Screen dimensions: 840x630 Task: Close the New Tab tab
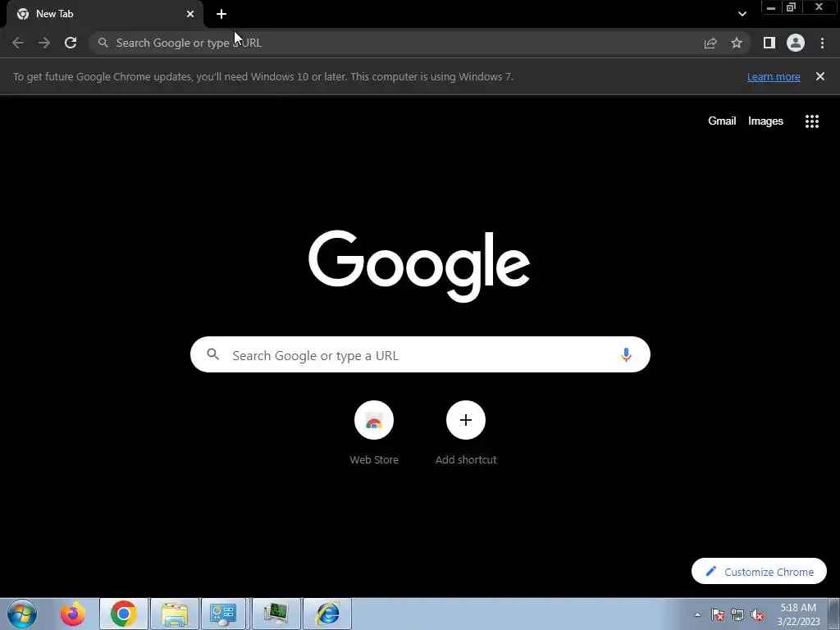point(190,14)
